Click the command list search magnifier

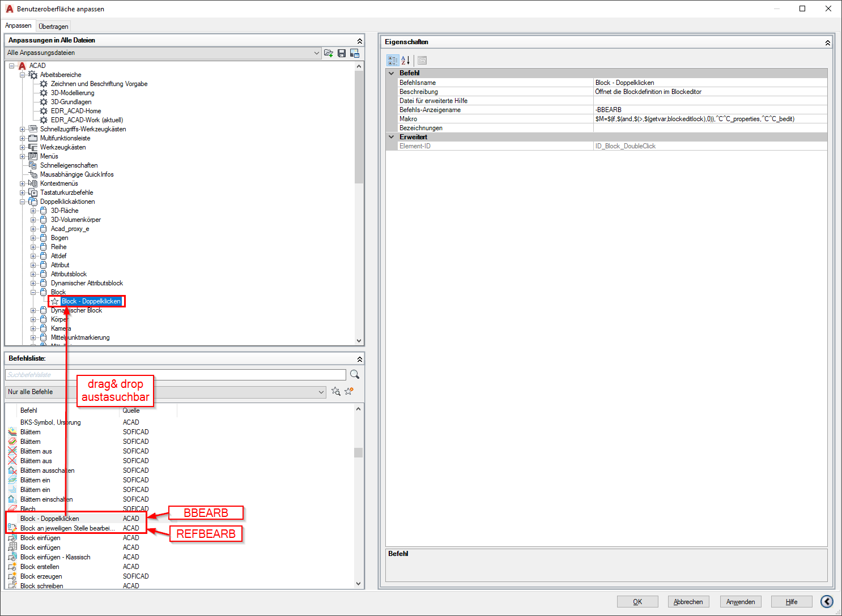(x=355, y=374)
